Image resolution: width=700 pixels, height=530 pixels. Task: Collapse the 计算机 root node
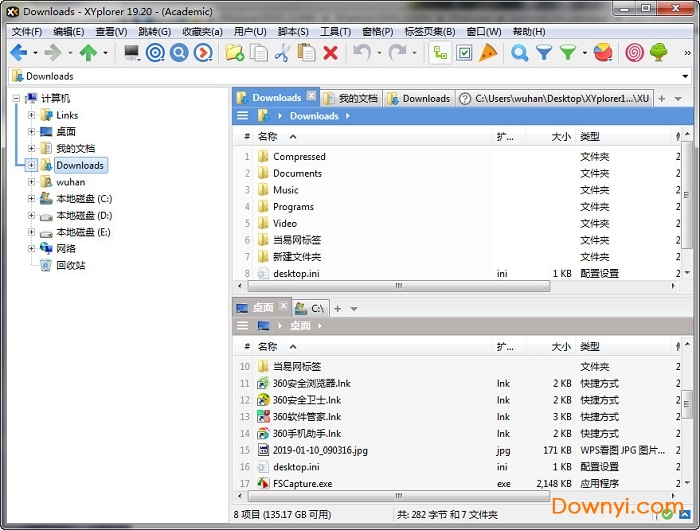tap(16, 98)
